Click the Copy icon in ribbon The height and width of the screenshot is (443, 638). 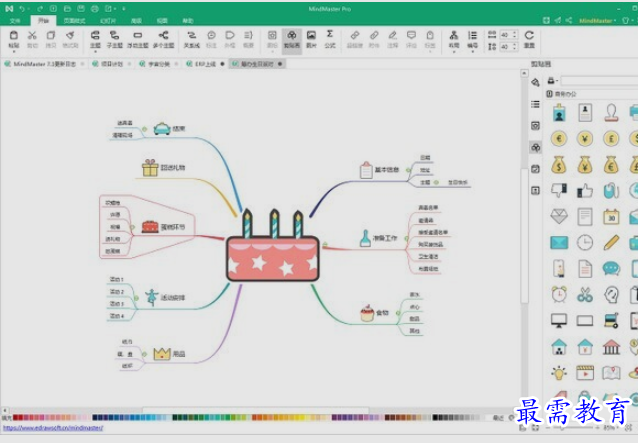(50, 36)
